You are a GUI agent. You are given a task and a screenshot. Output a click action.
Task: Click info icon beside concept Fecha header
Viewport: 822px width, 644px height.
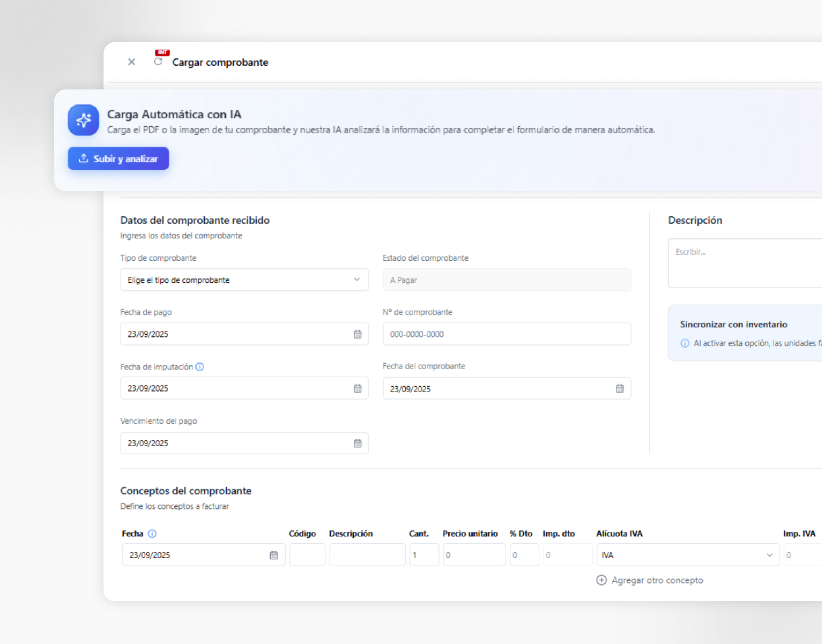pos(152,534)
